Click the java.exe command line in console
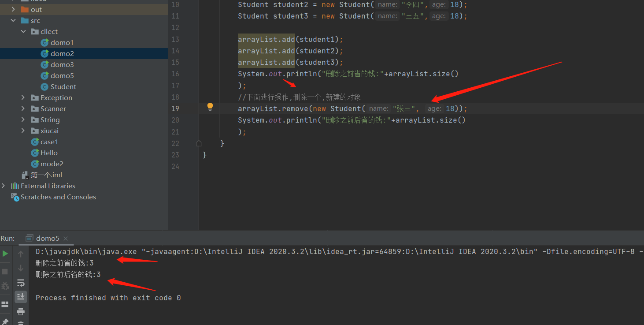Screen dimensions: 644x325 (339, 251)
